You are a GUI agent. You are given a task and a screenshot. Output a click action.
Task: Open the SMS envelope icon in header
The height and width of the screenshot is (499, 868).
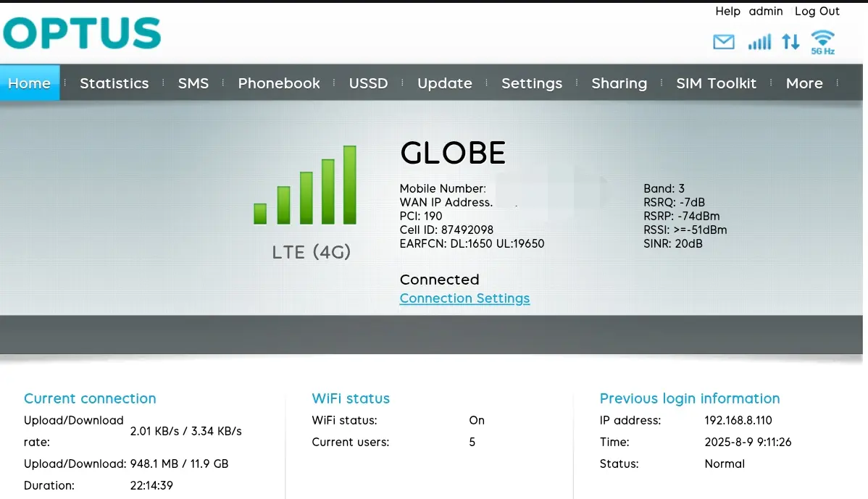724,42
